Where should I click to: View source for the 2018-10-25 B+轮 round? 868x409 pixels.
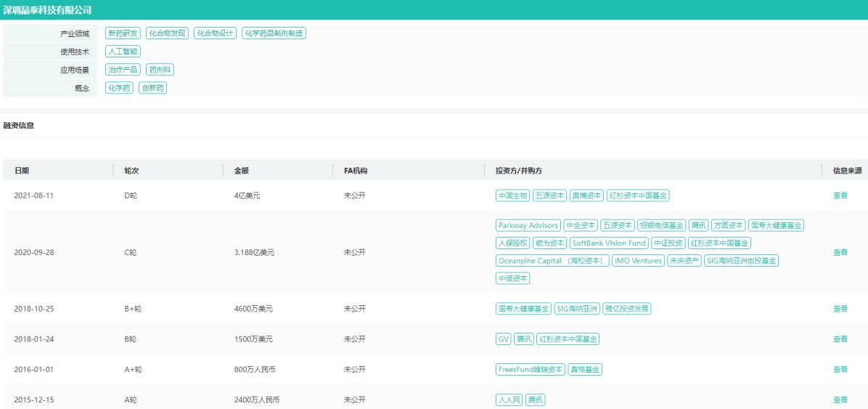click(x=840, y=309)
